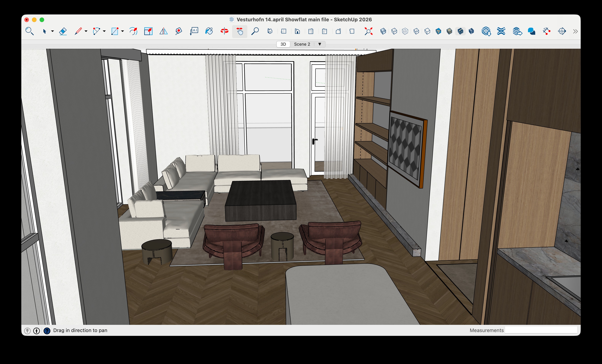
Task: Select the Eraser tool
Action: click(63, 31)
